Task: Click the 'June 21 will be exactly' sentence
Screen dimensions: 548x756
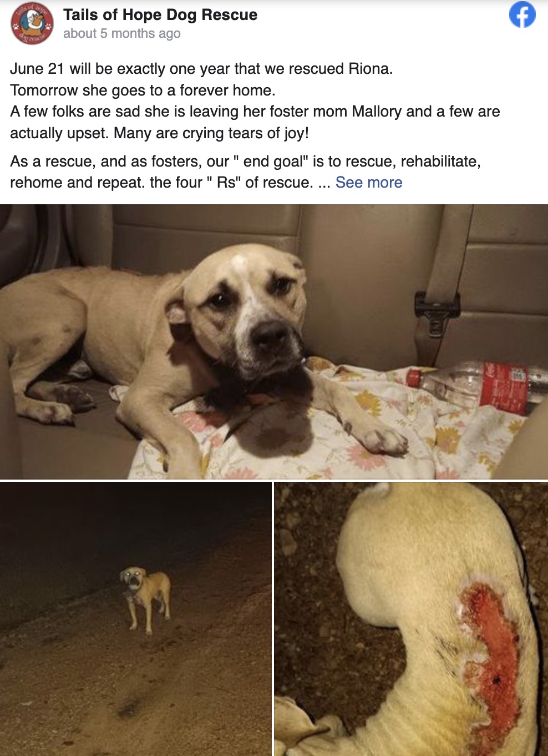Action: tap(201, 69)
